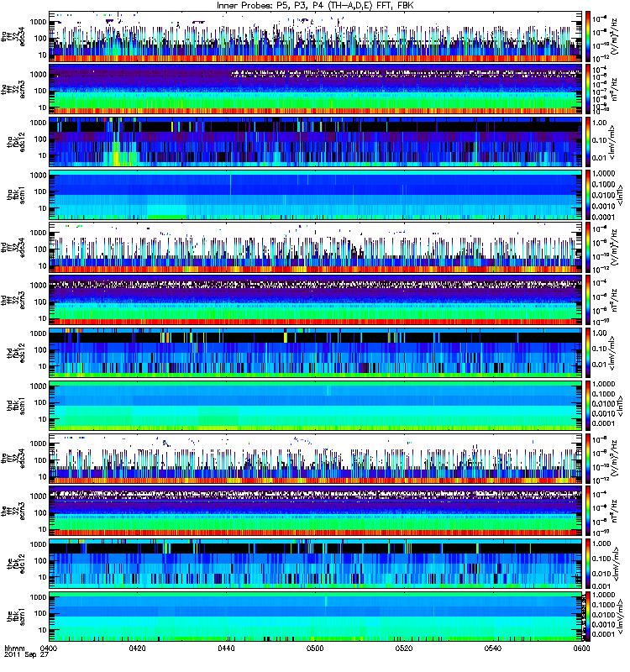
Task: Select the thd fff 32 edc34 spectrogram panel
Action: pos(316,247)
